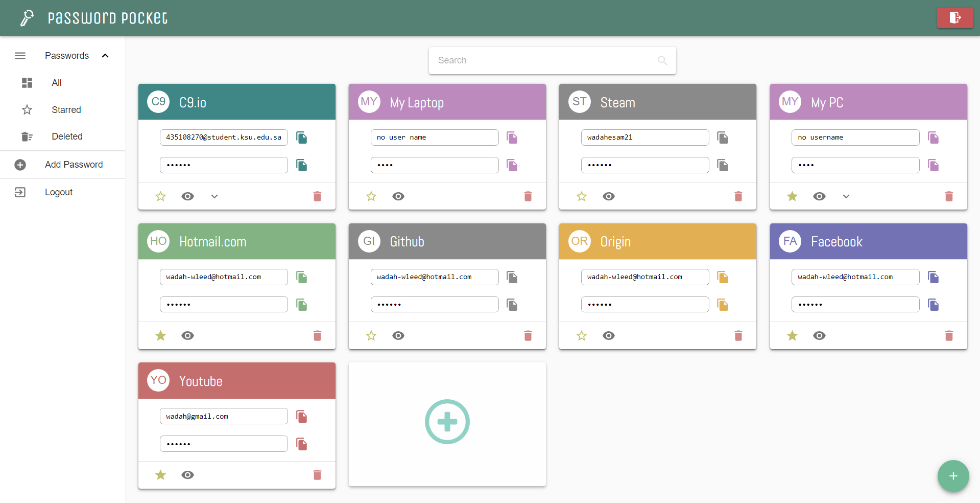Delete the Steam entry

coord(738,196)
